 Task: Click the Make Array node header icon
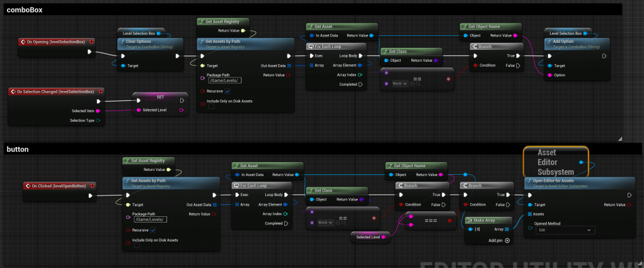(x=469, y=220)
